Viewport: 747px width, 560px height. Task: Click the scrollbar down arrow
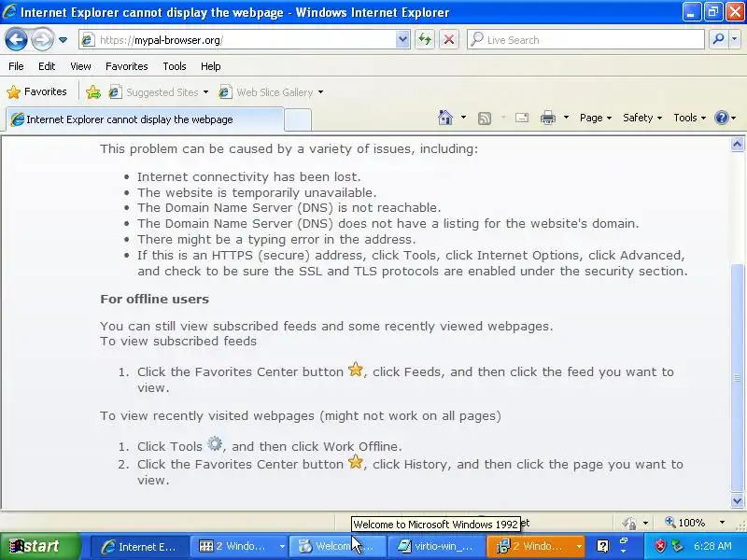point(738,500)
